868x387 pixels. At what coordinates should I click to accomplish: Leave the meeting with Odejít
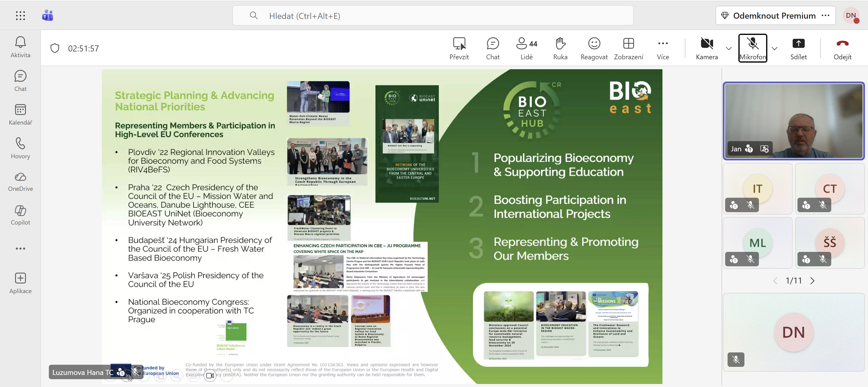[x=842, y=48]
